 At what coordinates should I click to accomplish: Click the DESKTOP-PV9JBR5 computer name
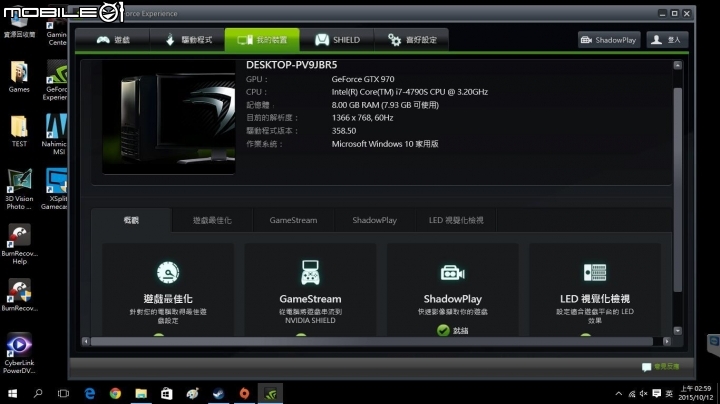[292, 65]
